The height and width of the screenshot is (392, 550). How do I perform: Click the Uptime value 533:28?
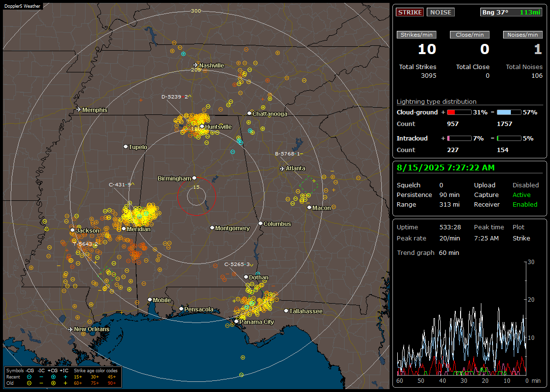click(450, 227)
